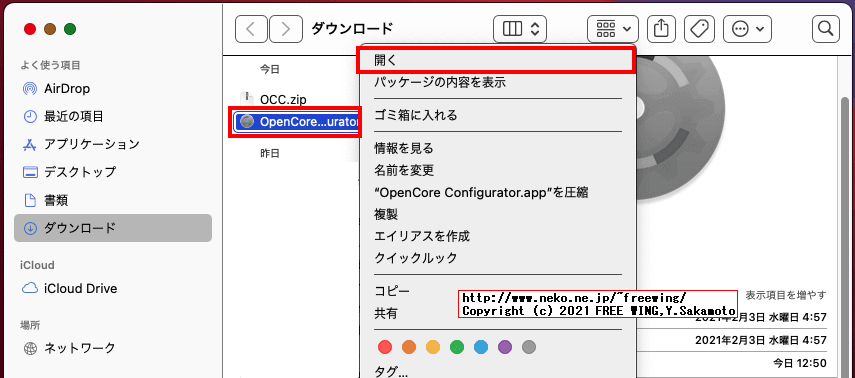Click the ネットワーク globe icon
The height and width of the screenshot is (378, 855).
(31, 348)
